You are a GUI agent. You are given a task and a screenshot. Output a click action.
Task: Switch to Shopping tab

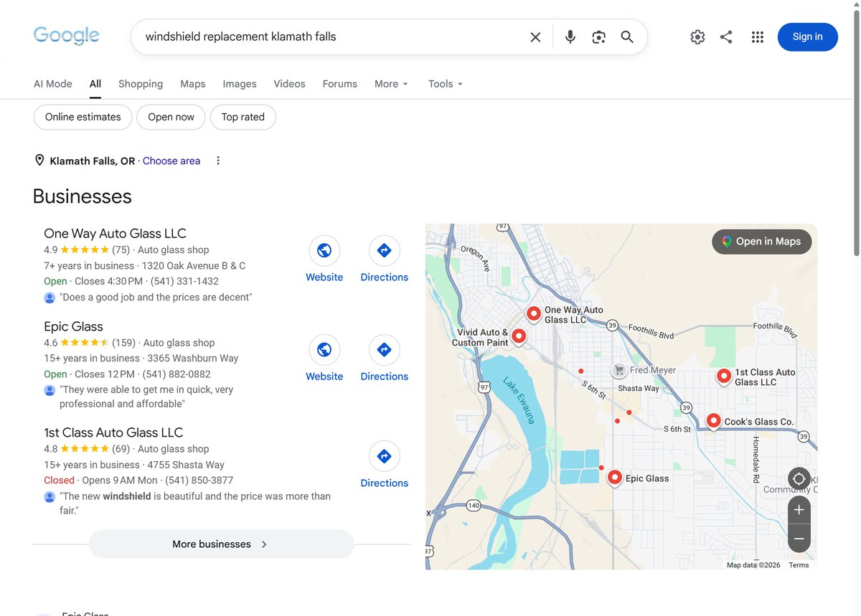pyautogui.click(x=141, y=84)
